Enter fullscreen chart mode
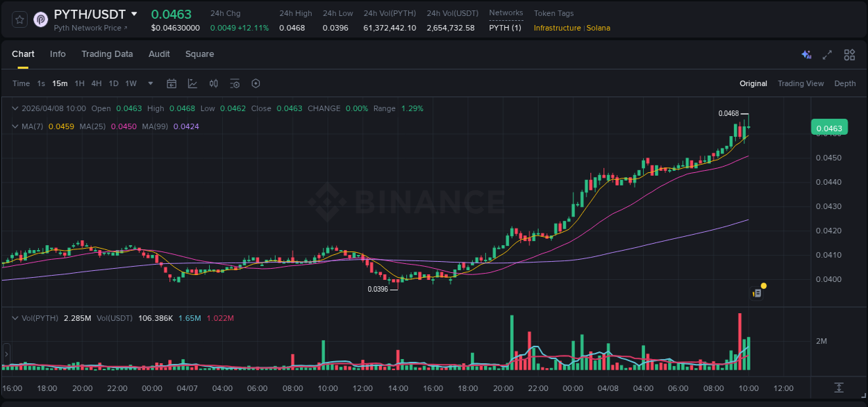The height and width of the screenshot is (407, 868). 828,54
